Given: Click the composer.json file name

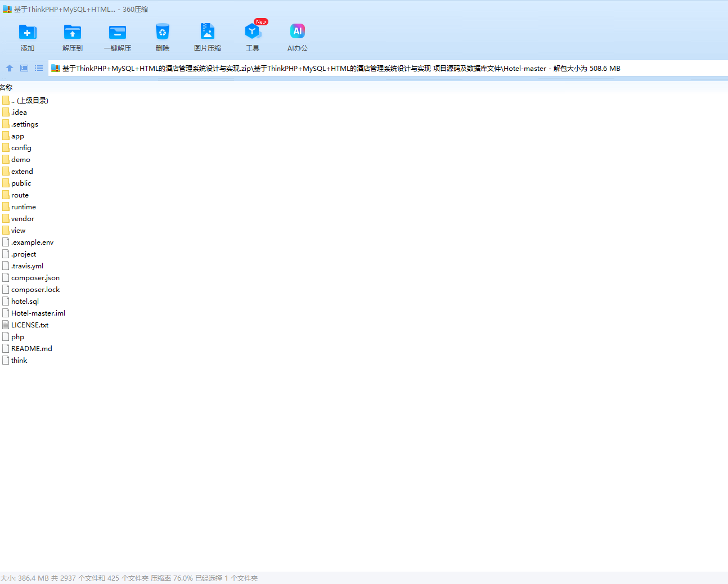Looking at the screenshot, I should pyautogui.click(x=35, y=278).
